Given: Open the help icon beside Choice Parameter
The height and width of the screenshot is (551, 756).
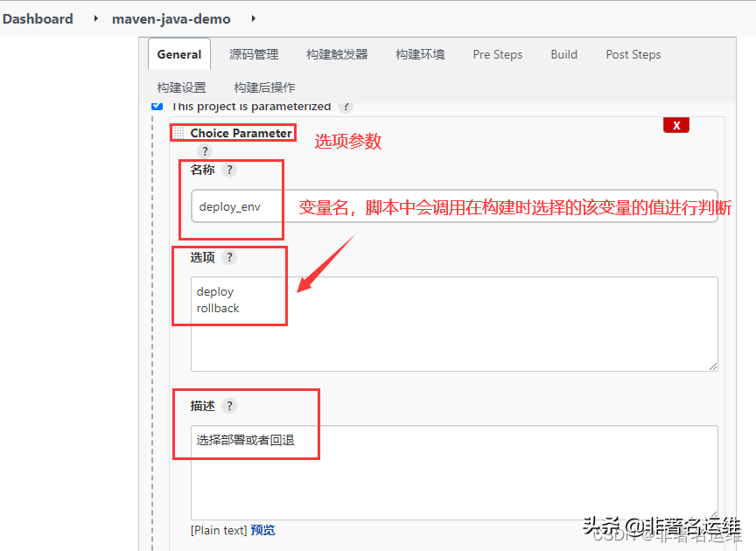Looking at the screenshot, I should pos(204,150).
